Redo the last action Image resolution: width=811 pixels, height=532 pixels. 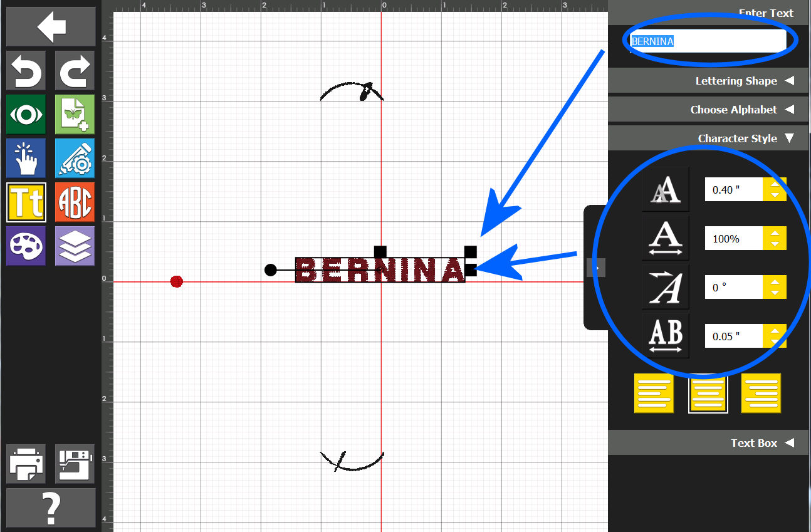point(75,70)
